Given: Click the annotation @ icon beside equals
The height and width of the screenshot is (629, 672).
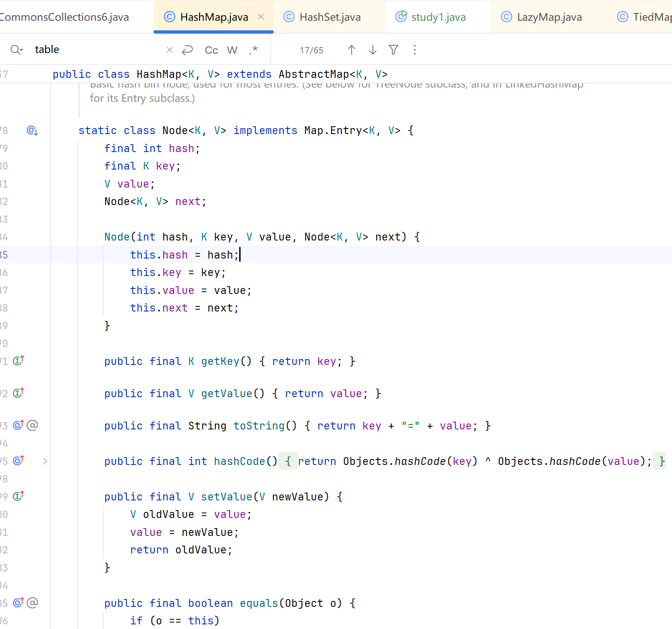Looking at the screenshot, I should [x=32, y=602].
